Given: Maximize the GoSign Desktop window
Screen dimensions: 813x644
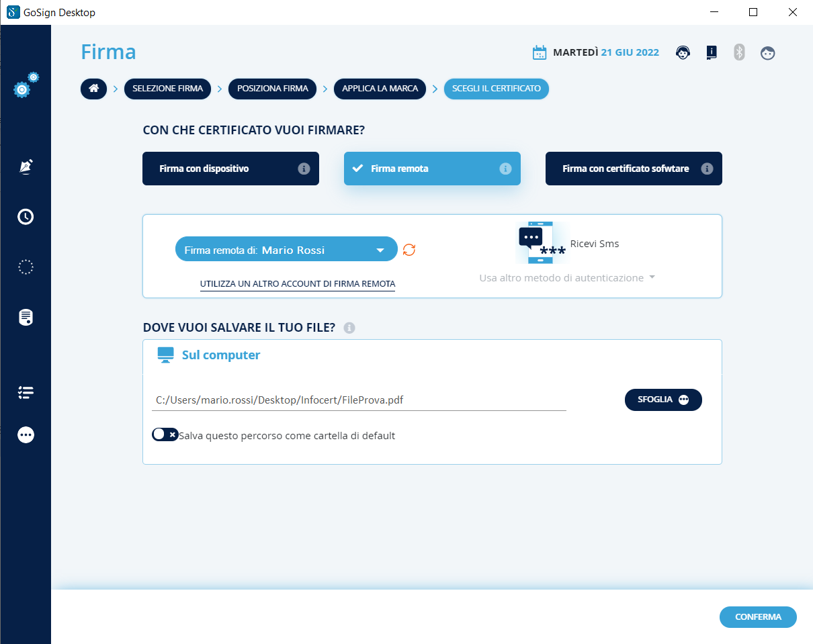Looking at the screenshot, I should pos(753,12).
